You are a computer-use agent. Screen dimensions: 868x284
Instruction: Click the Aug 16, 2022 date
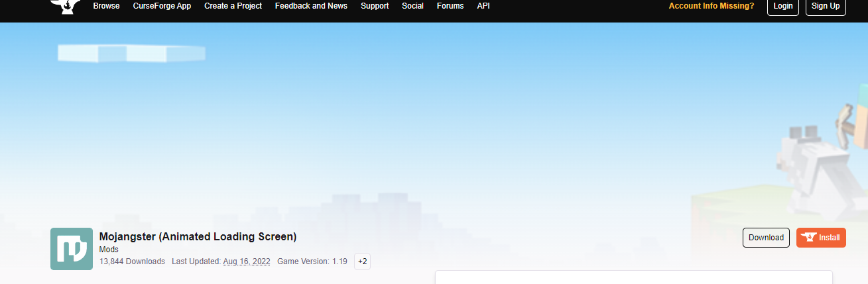tap(247, 261)
